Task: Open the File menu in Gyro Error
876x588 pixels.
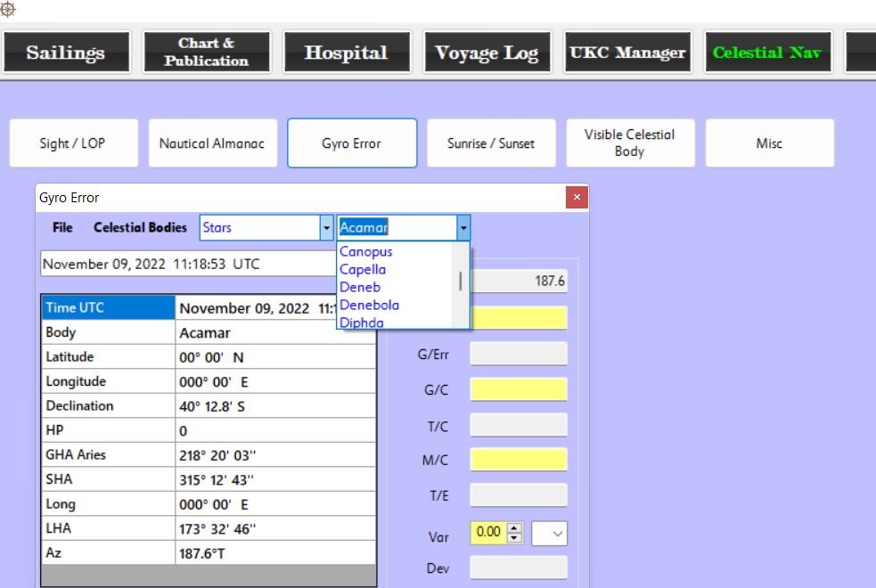Action: click(62, 228)
